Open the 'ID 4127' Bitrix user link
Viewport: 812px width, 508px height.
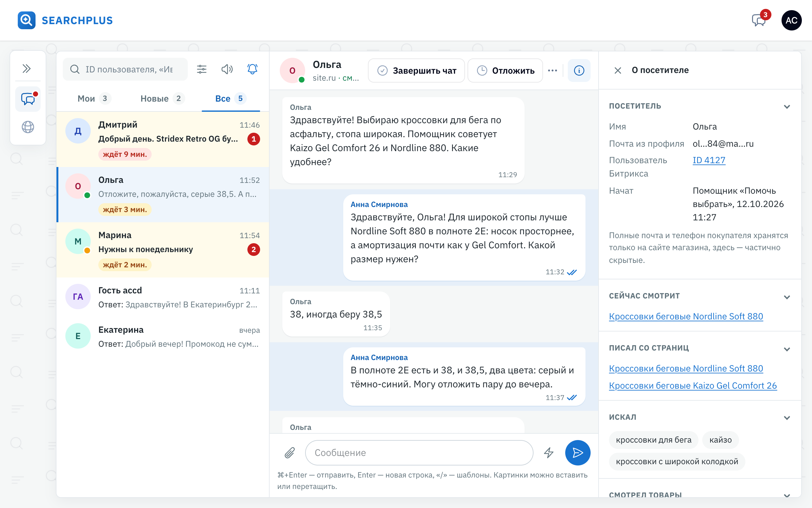(x=709, y=160)
